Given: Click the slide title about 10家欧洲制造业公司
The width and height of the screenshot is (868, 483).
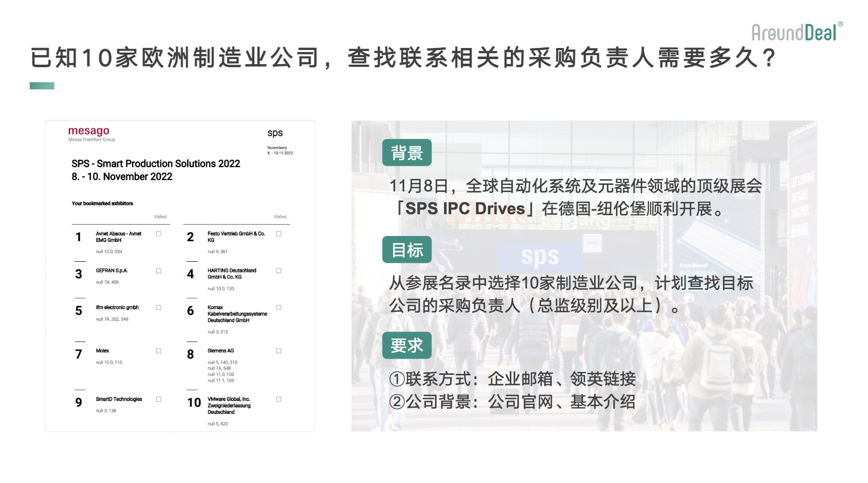Looking at the screenshot, I should click(403, 58).
